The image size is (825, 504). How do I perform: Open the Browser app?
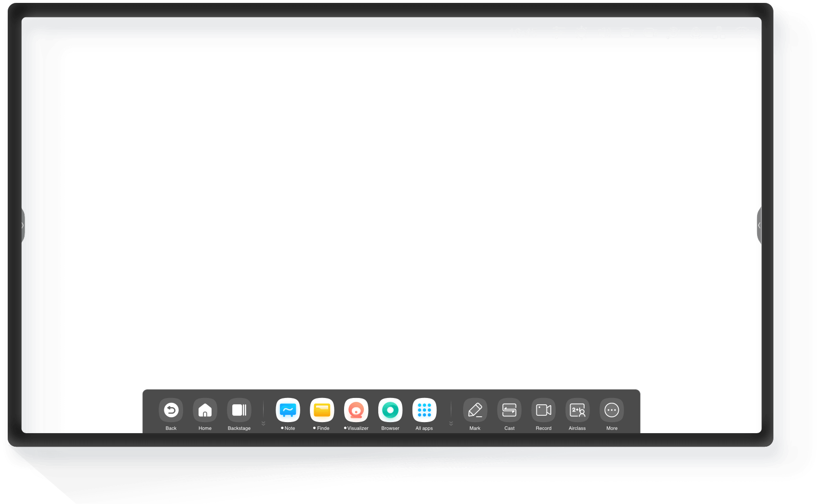pos(390,410)
